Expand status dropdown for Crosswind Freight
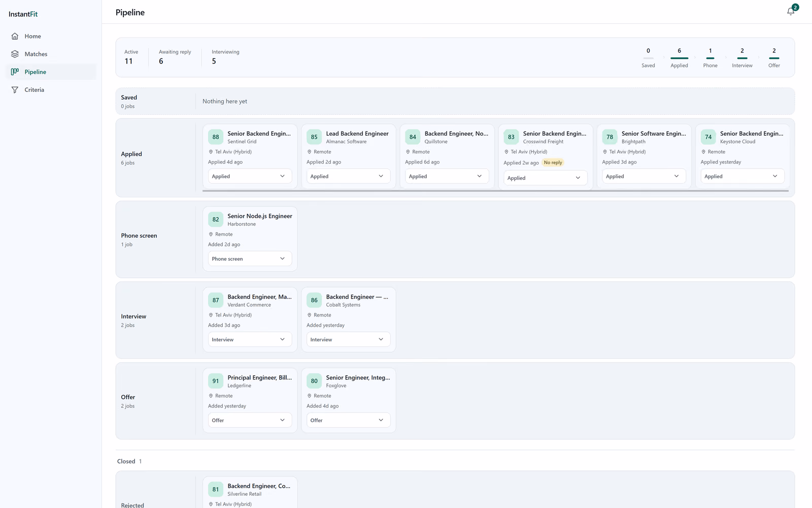Screen dimensions: 812x508 click(x=545, y=178)
